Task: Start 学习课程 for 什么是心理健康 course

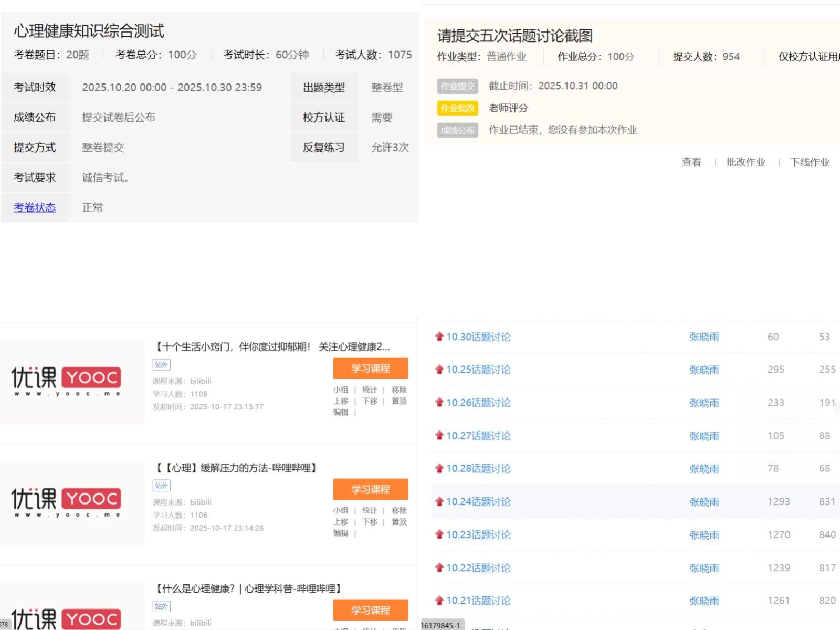Action: (x=370, y=610)
